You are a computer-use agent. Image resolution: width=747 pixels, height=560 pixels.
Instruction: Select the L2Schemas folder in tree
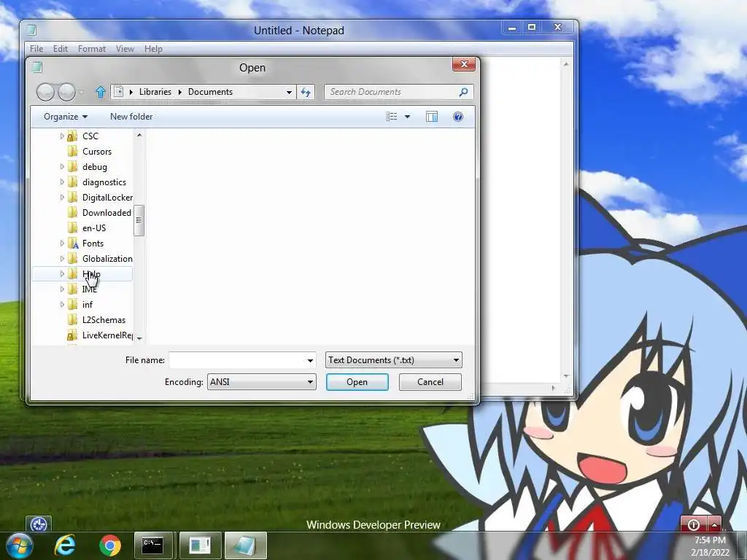point(104,320)
